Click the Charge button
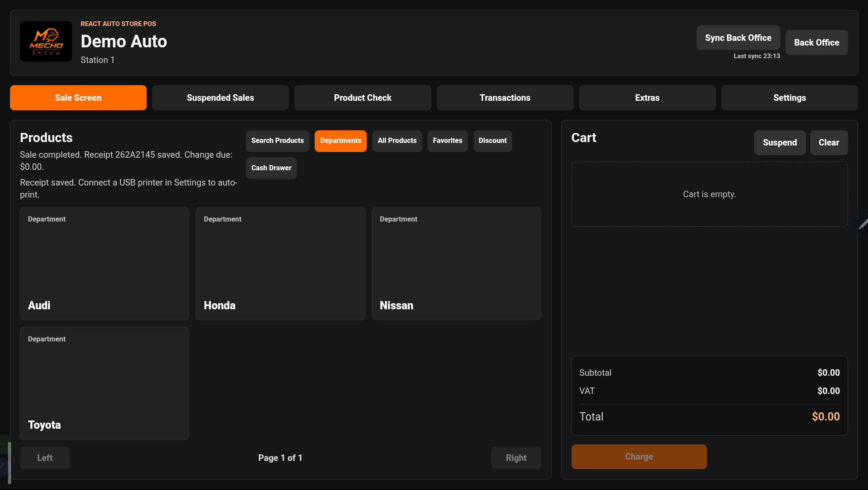Image resolution: width=868 pixels, height=490 pixels. 639,457
